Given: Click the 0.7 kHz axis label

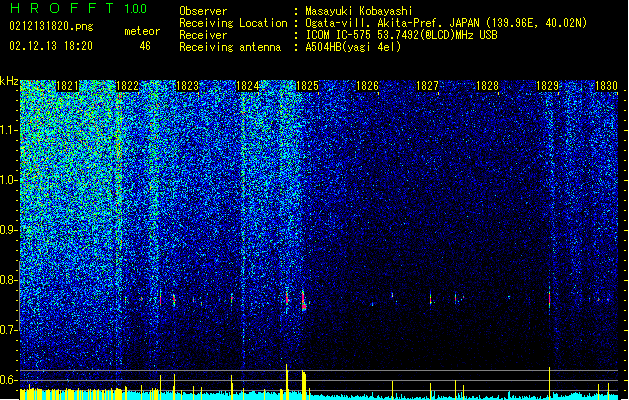Looking at the screenshot, I should tap(9, 330).
